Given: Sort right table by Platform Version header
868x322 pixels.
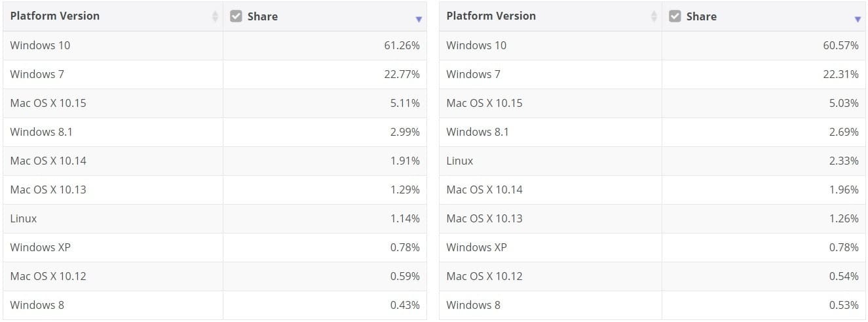Looking at the screenshot, I should point(491,16).
